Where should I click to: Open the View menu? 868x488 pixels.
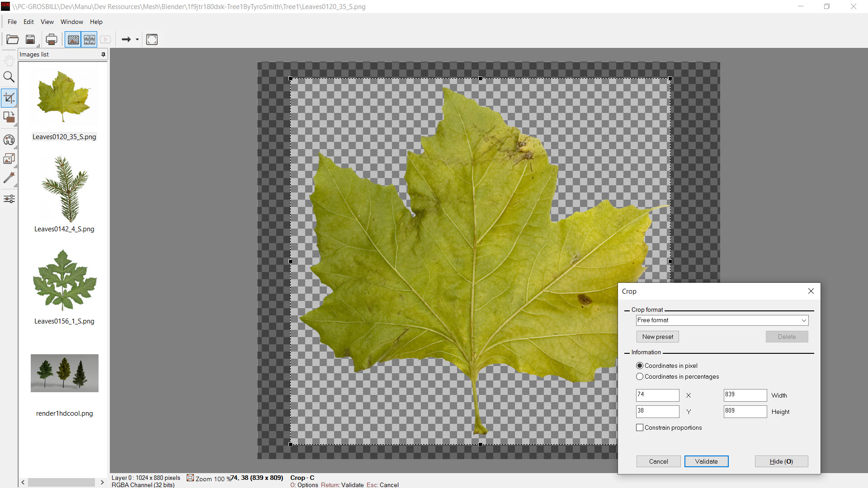(x=47, y=22)
